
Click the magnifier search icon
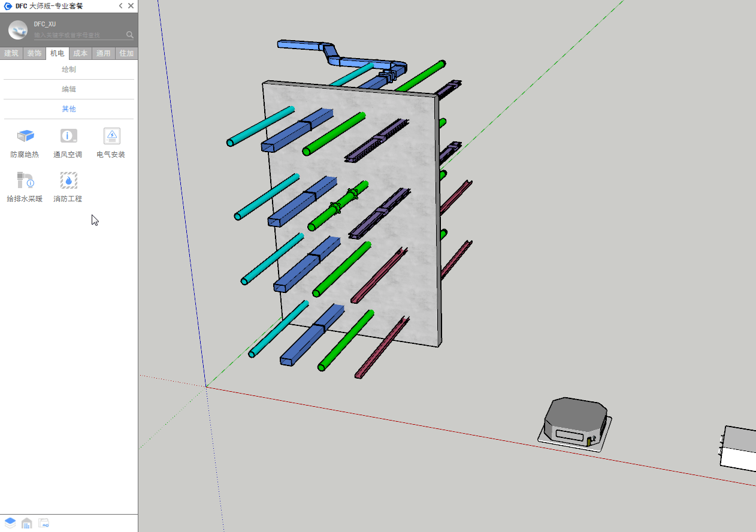coord(130,35)
